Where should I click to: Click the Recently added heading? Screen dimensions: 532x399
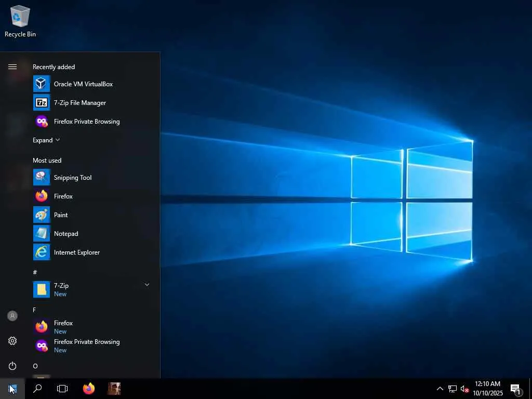tap(54, 67)
